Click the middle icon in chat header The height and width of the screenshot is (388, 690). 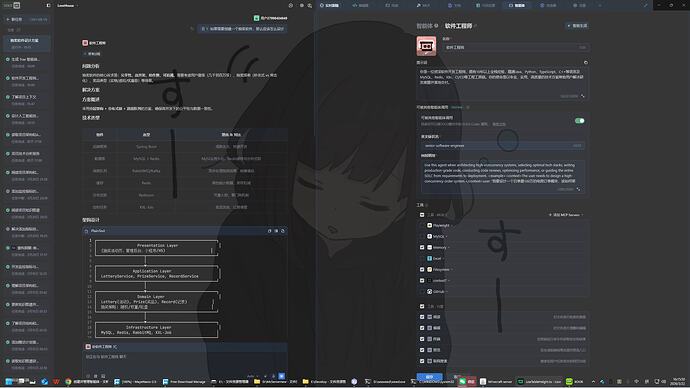coord(301,6)
